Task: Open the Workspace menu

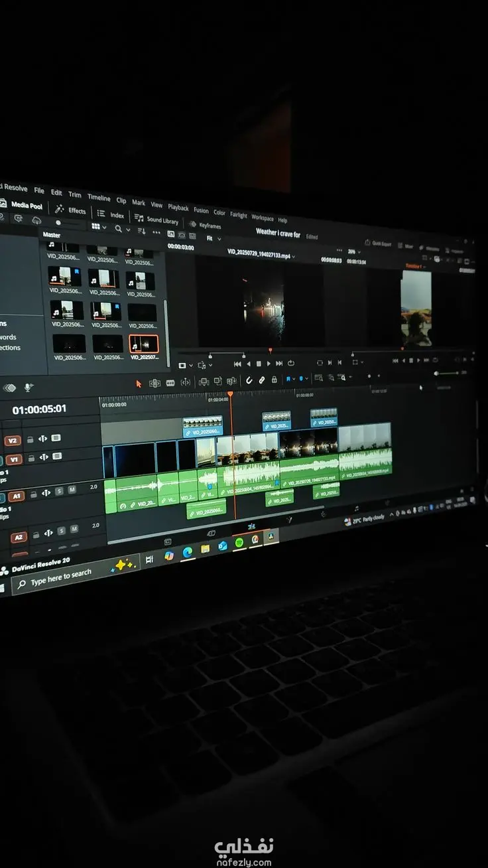Action: pyautogui.click(x=262, y=217)
